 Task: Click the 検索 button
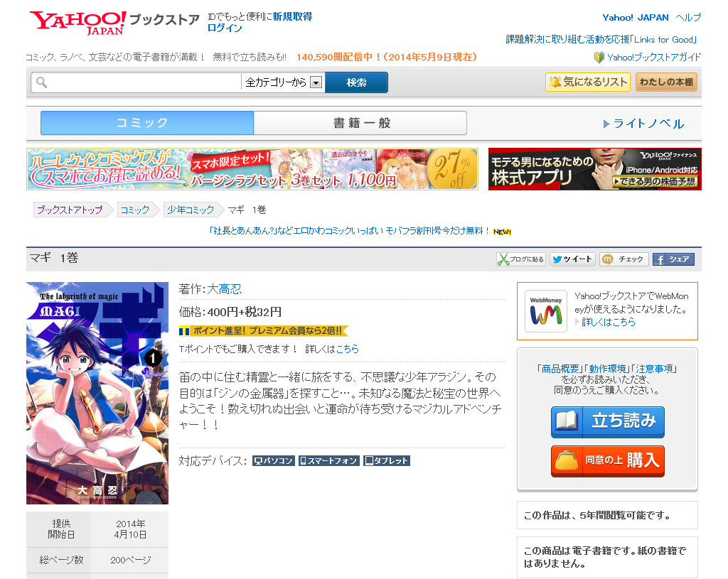click(x=356, y=82)
